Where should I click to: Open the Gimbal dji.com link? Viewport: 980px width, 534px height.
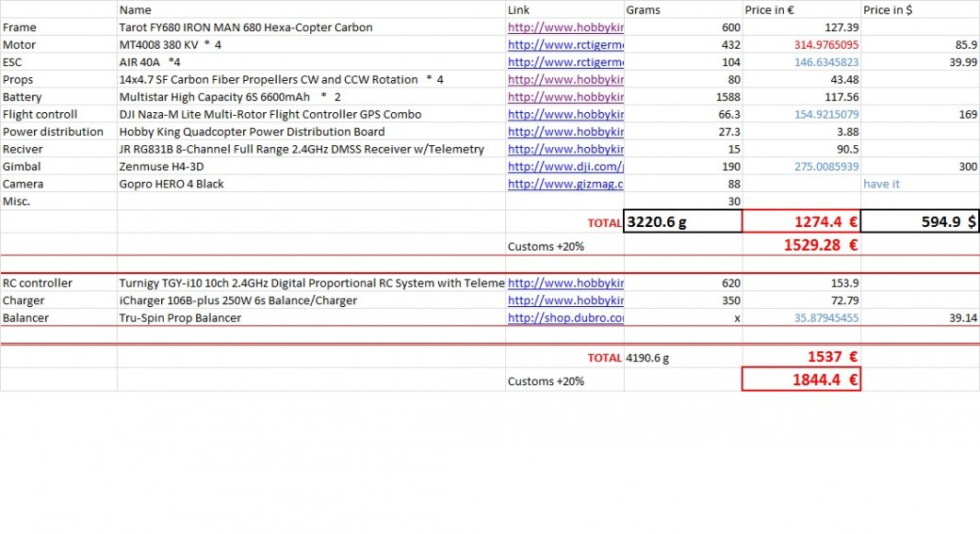pyautogui.click(x=565, y=167)
